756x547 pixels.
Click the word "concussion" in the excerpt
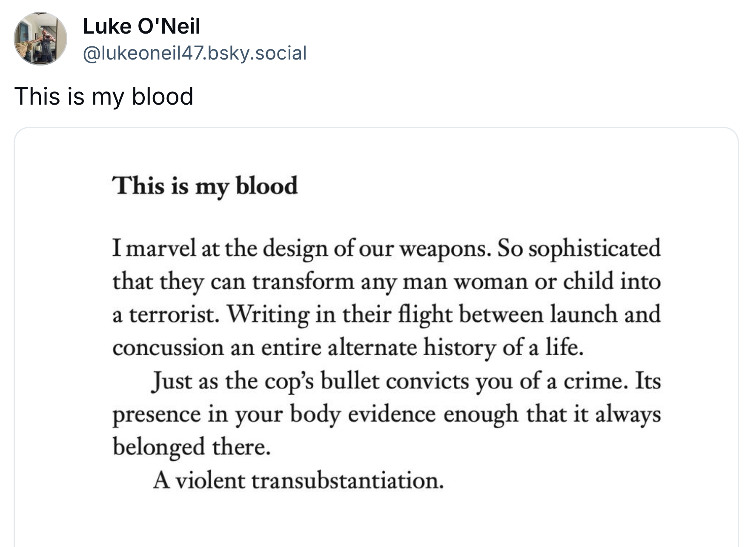point(168,348)
